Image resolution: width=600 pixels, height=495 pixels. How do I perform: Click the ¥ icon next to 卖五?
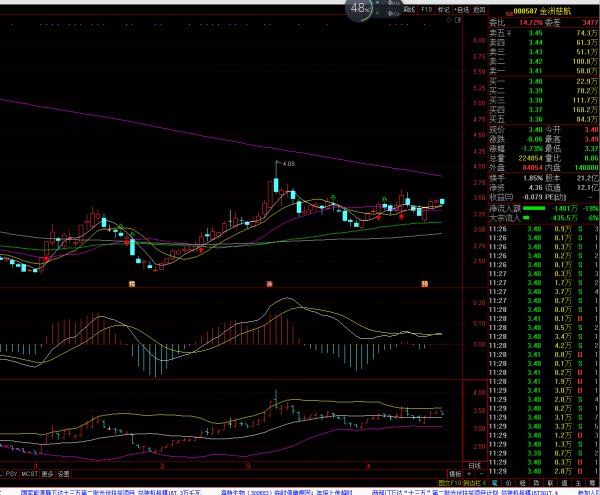tap(508, 33)
